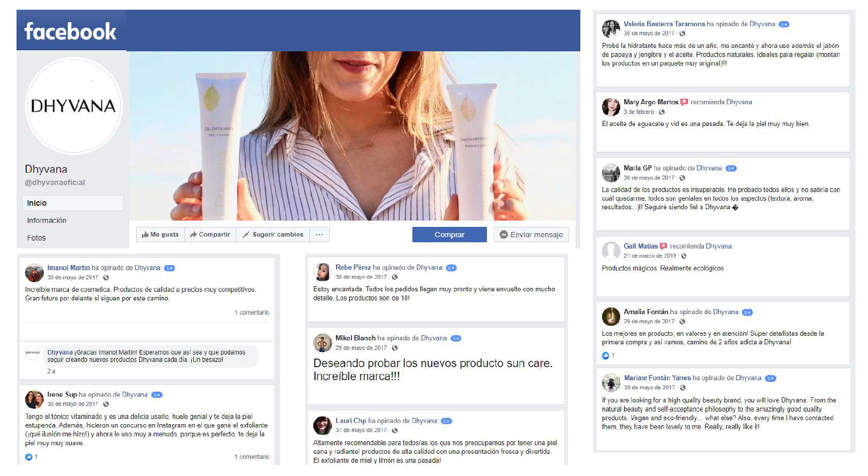868x476 pixels.
Task: Open the Dhyvana page name heading
Action: pos(46,169)
